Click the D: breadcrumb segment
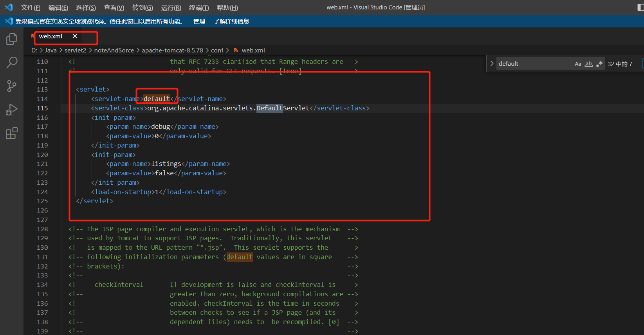 click(x=34, y=50)
